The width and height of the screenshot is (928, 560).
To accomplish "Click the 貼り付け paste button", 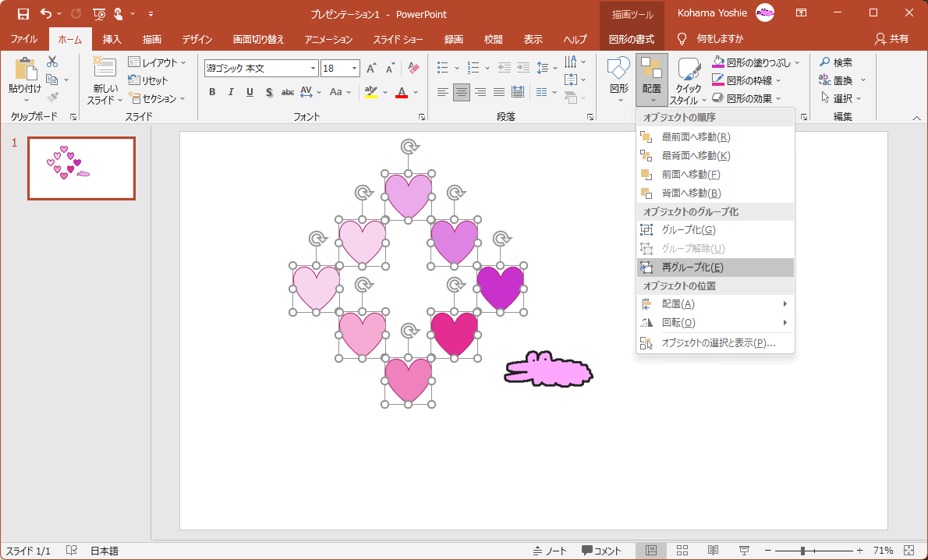I will (25, 80).
